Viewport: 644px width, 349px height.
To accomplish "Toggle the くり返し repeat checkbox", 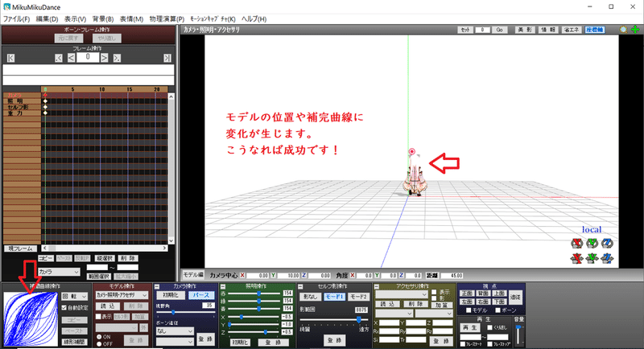I will click(489, 327).
